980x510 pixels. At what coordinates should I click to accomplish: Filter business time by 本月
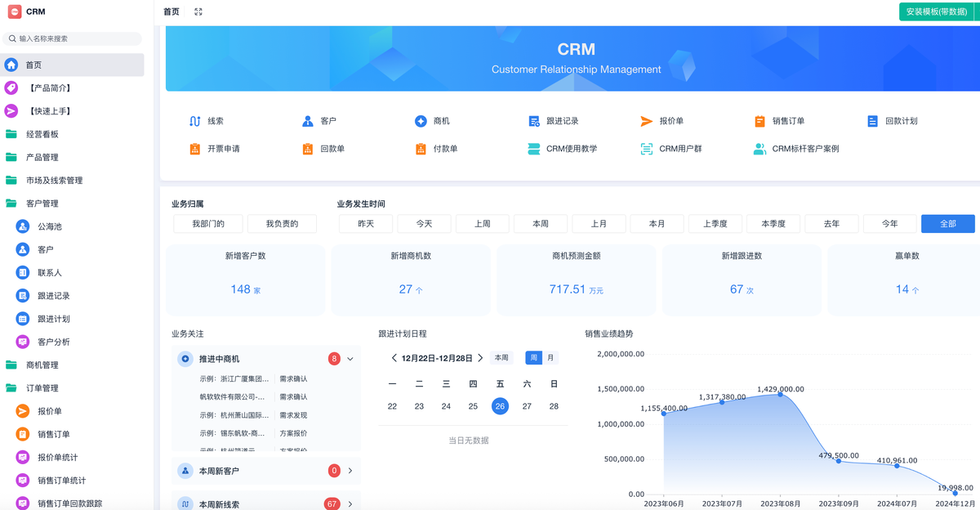657,224
